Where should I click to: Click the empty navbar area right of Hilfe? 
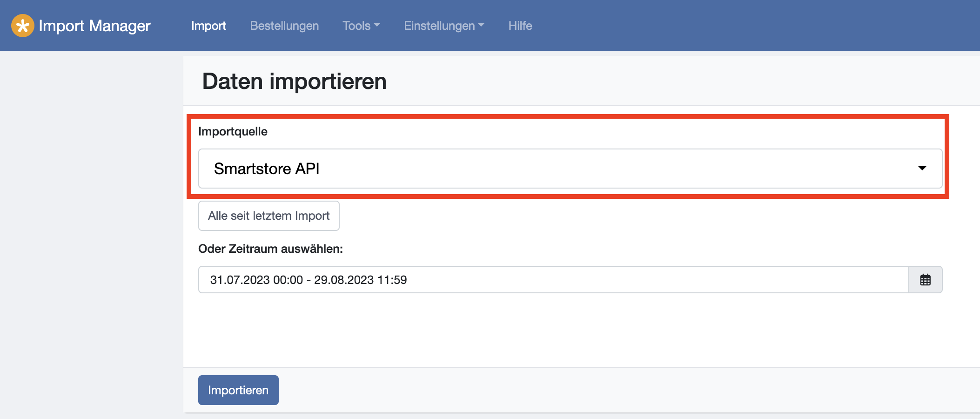click(x=745, y=26)
